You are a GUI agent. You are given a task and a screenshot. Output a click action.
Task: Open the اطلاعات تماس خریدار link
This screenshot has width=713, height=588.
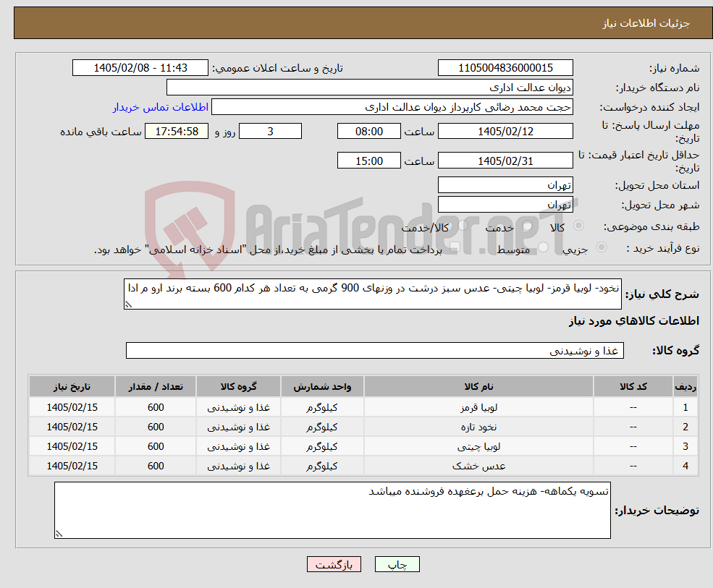click(x=161, y=107)
